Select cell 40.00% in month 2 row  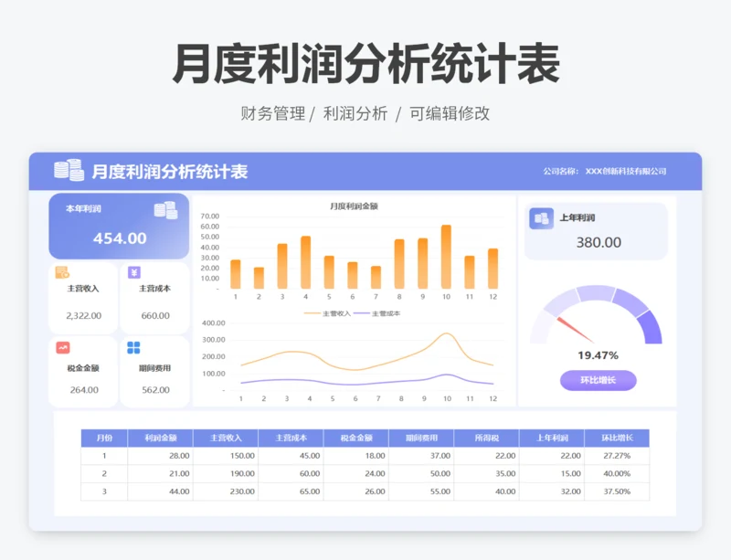point(617,473)
